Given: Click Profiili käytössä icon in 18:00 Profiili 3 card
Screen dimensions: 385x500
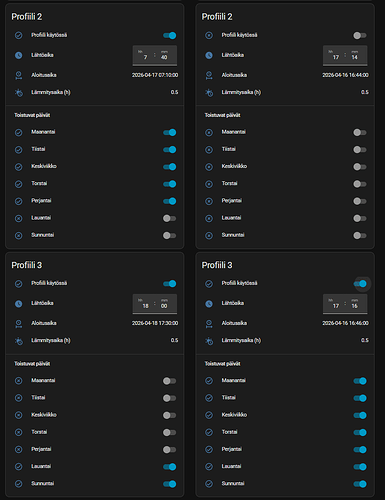Looking at the screenshot, I should click(19, 284).
